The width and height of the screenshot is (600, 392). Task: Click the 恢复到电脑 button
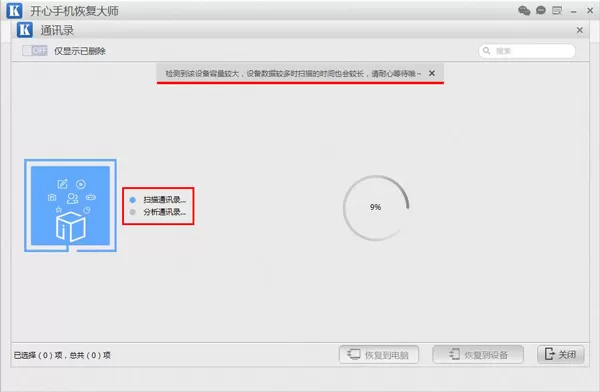(378, 354)
